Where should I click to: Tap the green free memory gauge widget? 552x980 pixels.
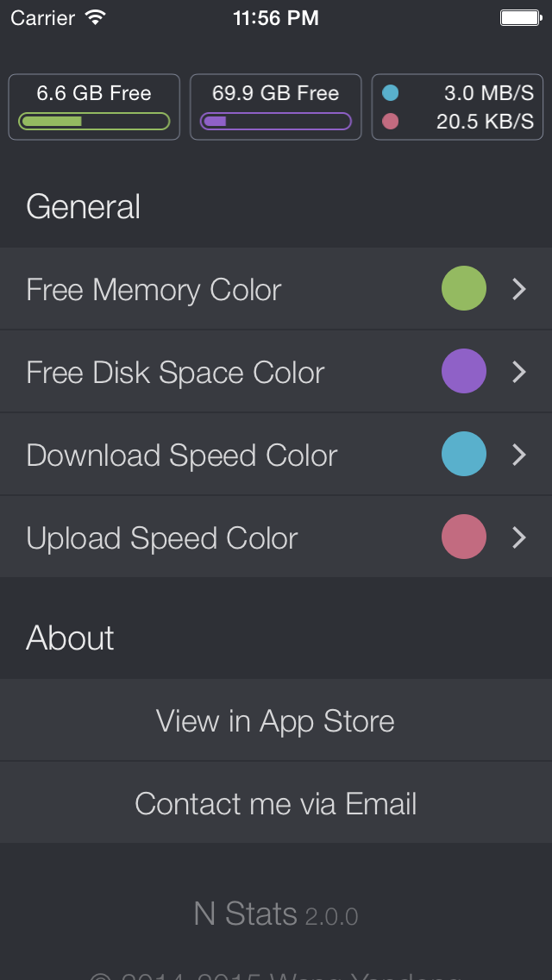pyautogui.click(x=93, y=106)
